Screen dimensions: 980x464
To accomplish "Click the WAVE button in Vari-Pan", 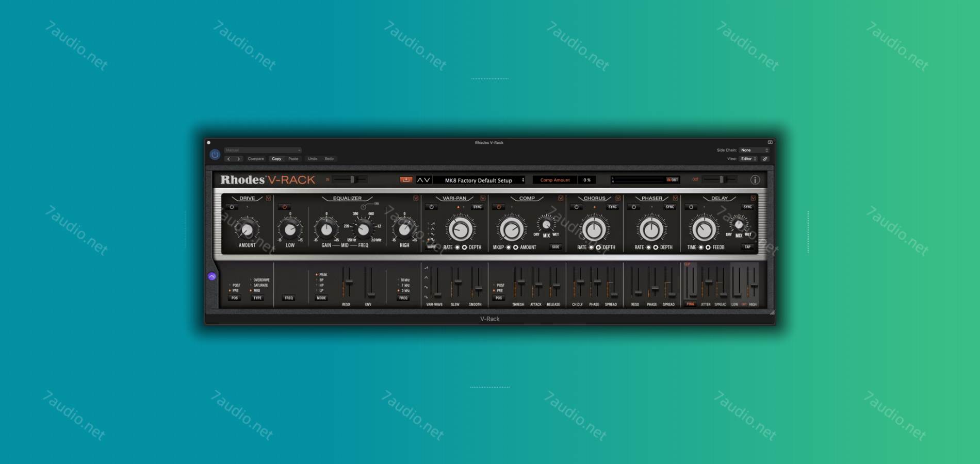I will 432,247.
